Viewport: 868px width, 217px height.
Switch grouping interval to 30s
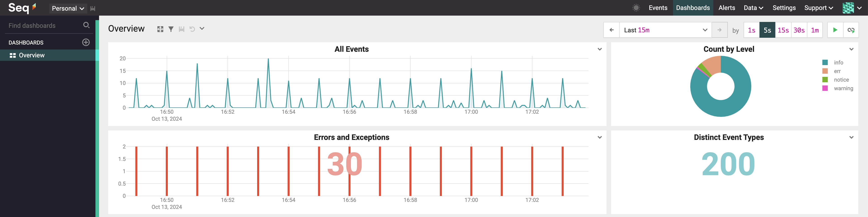(x=799, y=30)
